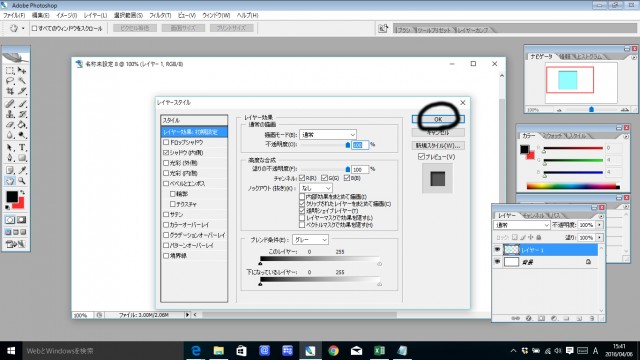Click the 不透明度 value field in dialog
Screen dimensions: 640x360
360,145
